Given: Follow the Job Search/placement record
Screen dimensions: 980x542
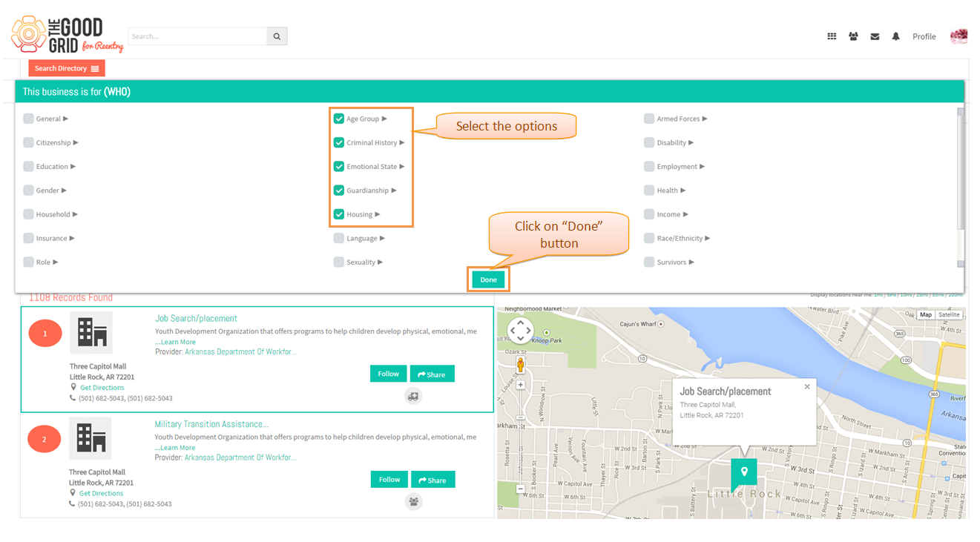Looking at the screenshot, I should 388,374.
